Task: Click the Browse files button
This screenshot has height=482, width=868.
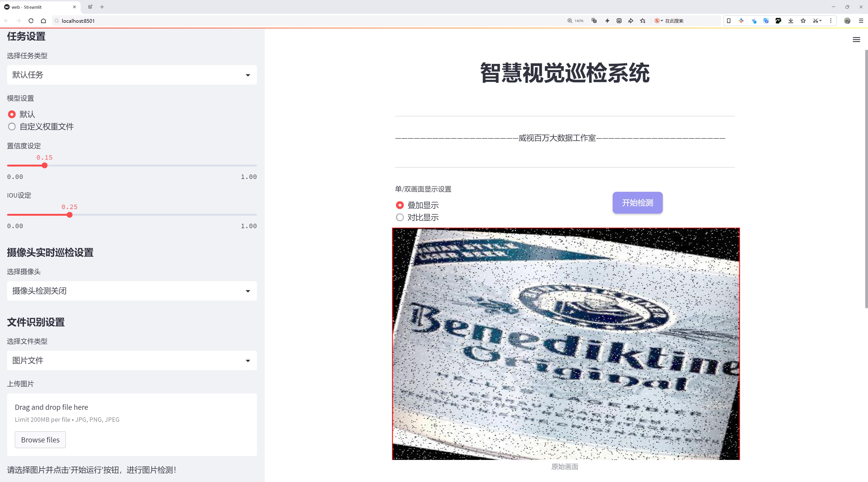Action: (x=40, y=439)
